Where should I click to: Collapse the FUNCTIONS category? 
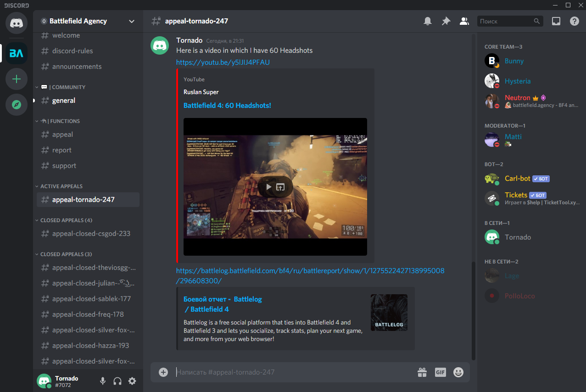(x=58, y=121)
